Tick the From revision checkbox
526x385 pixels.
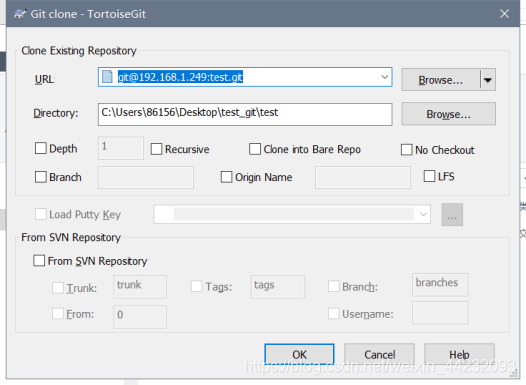coord(58,314)
